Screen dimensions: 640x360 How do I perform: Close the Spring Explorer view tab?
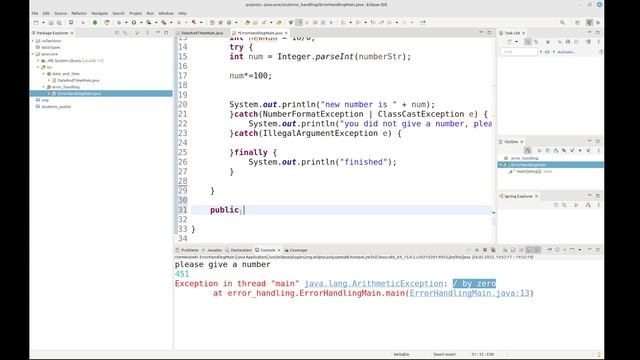[536, 196]
